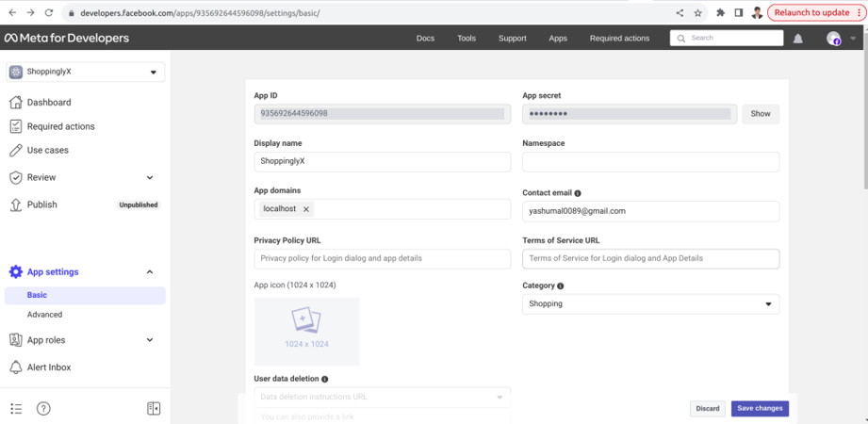Click the browser address bar URL
The width and height of the screenshot is (868, 424).
200,13
